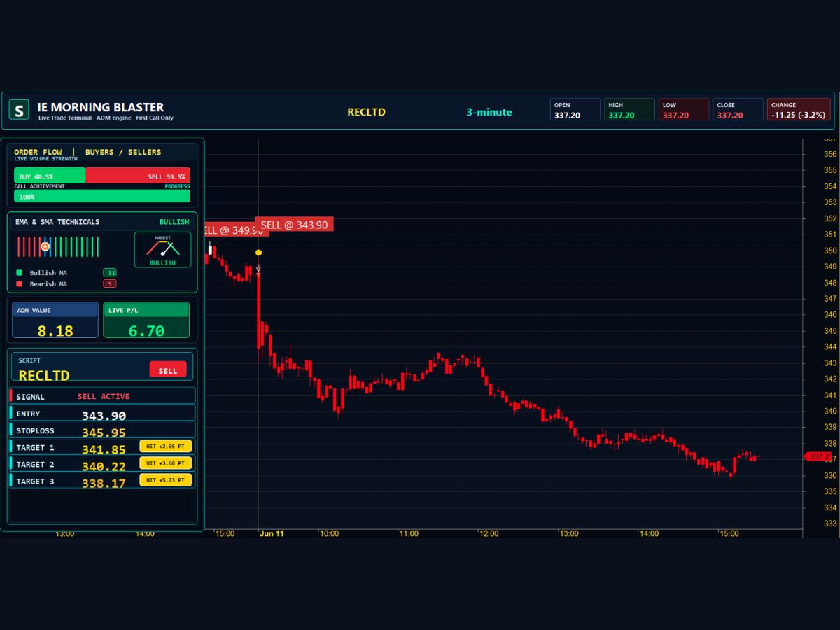Click the yellow RECLTD symbol in header

[366, 112]
